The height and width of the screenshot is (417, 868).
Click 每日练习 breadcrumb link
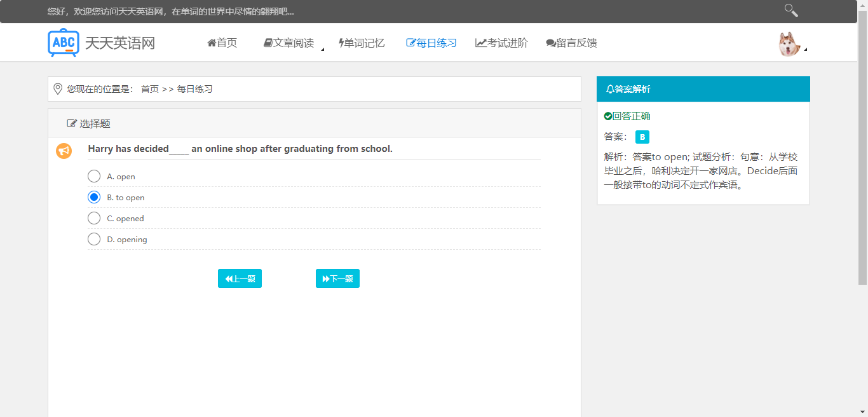194,89
